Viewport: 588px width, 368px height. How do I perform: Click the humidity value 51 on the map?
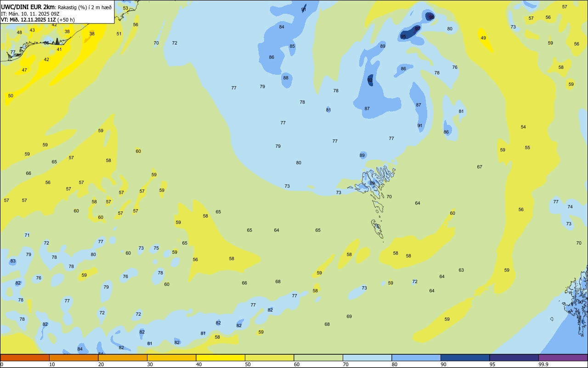pos(119,34)
